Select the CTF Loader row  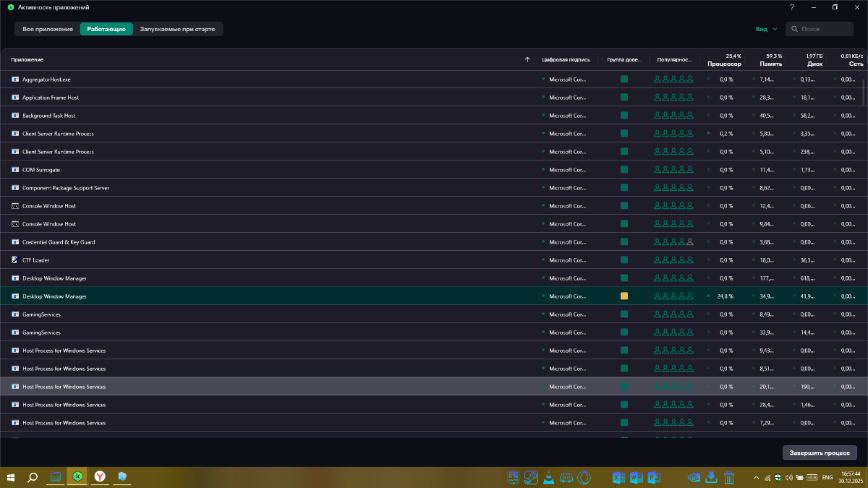click(432, 260)
